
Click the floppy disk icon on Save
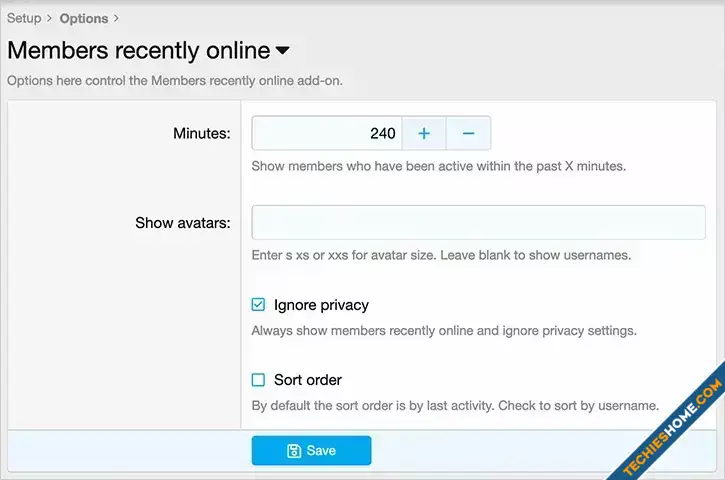pyautogui.click(x=294, y=451)
